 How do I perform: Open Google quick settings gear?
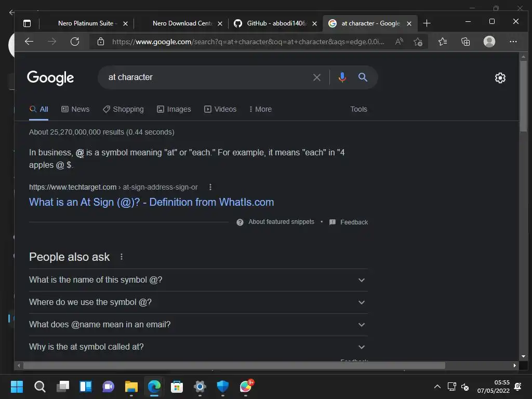click(x=500, y=78)
